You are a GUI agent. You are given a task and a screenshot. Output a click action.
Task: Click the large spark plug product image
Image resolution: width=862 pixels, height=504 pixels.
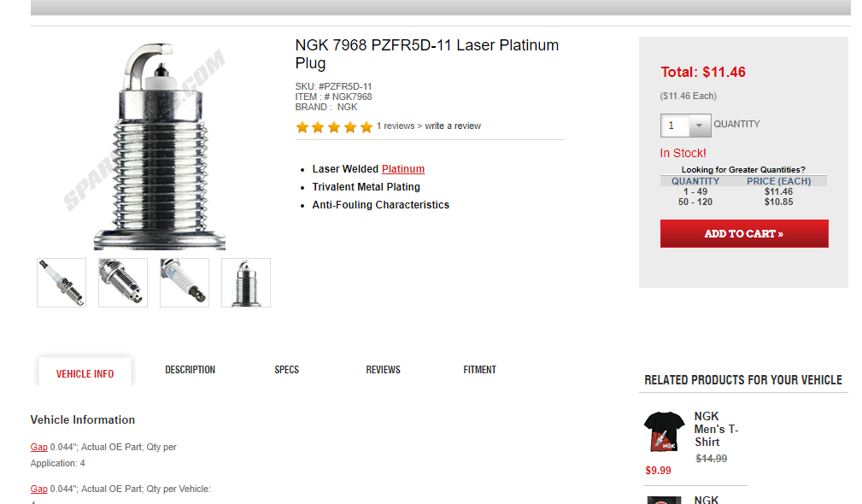click(160, 145)
